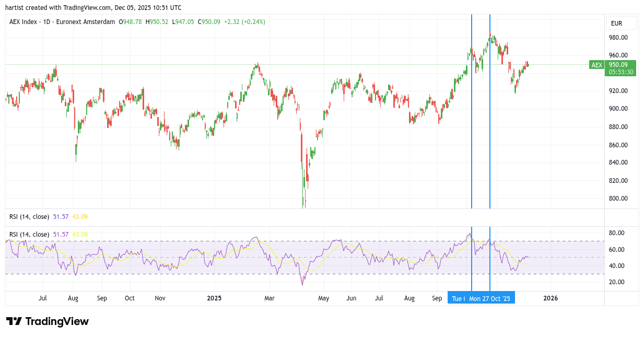Click the 80.00 level on RSI axis

(x=617, y=234)
